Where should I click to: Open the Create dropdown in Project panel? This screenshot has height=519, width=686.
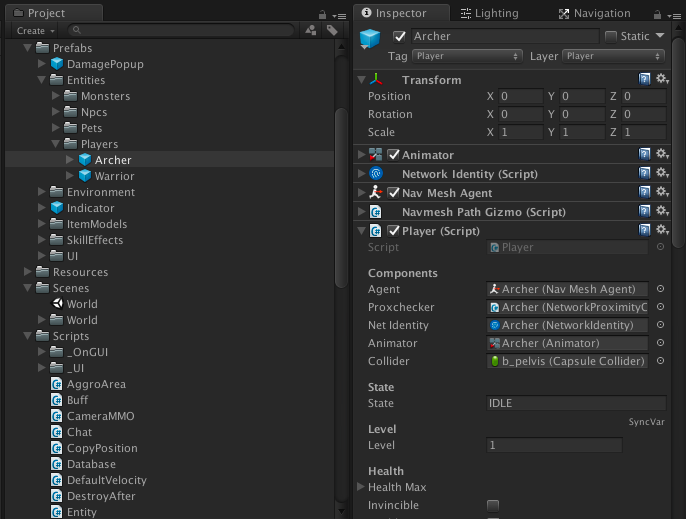point(35,31)
